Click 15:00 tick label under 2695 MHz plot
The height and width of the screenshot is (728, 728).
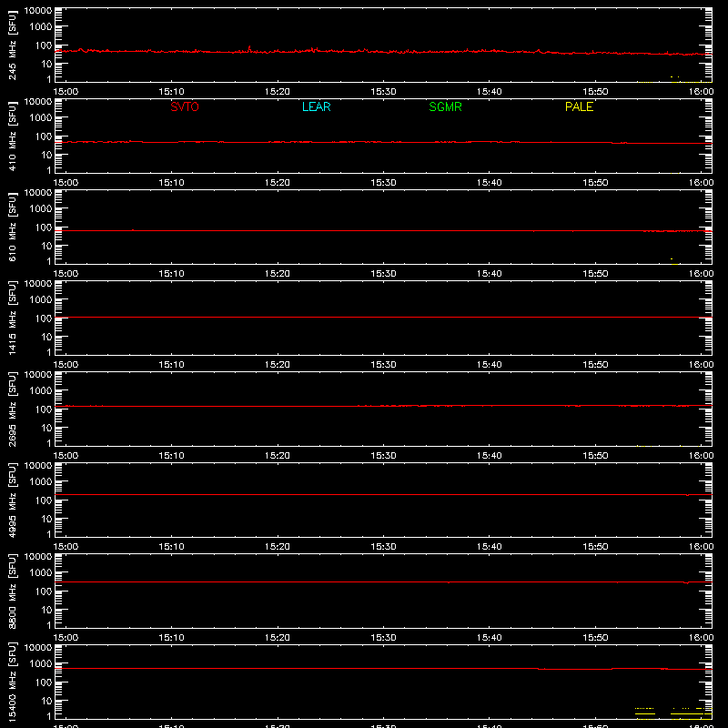66,456
